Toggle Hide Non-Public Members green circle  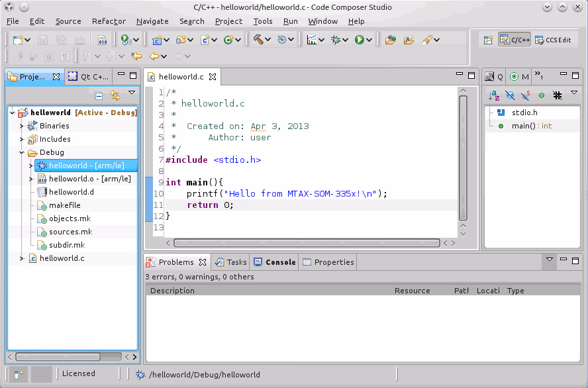(x=542, y=95)
